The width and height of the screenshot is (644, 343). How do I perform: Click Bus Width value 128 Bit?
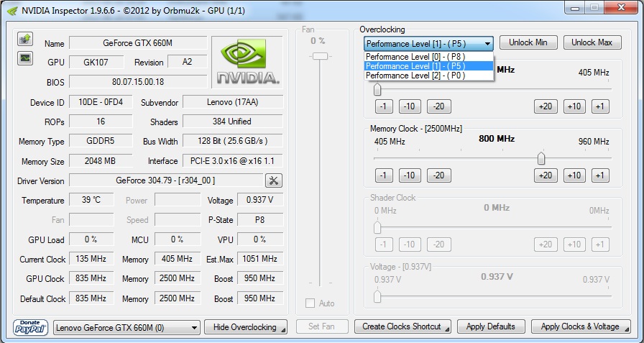click(x=233, y=141)
